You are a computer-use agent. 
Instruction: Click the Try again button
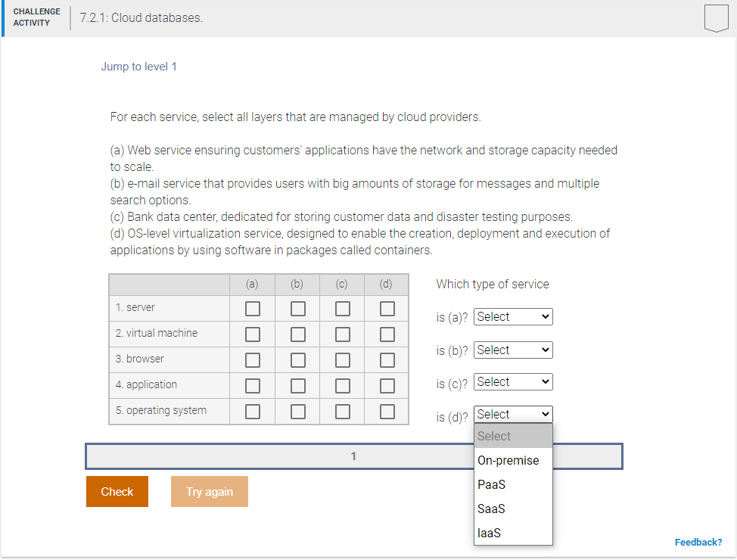[209, 491]
